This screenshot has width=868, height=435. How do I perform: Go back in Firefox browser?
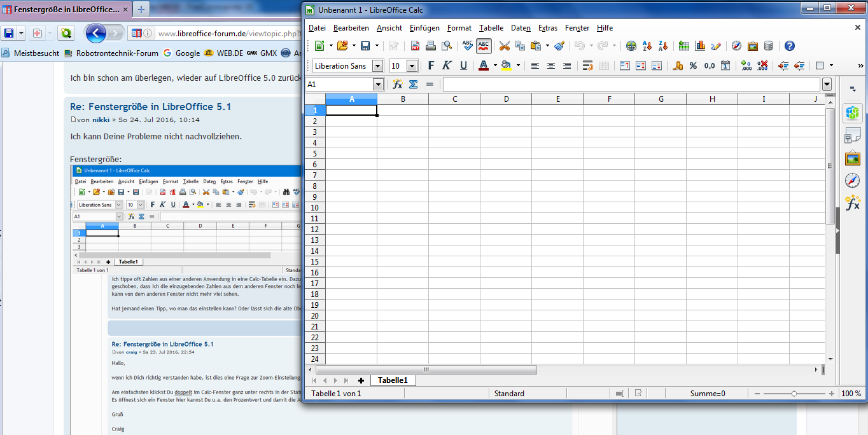96,33
